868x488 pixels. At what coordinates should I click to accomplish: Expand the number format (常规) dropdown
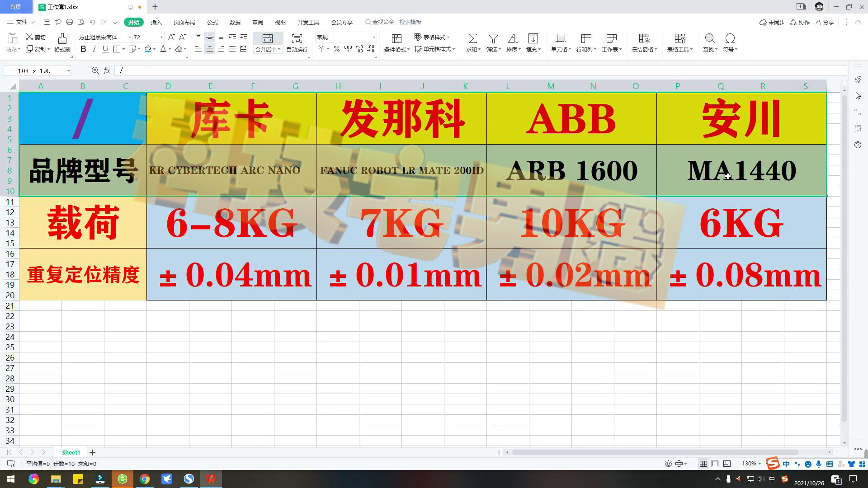(x=374, y=38)
